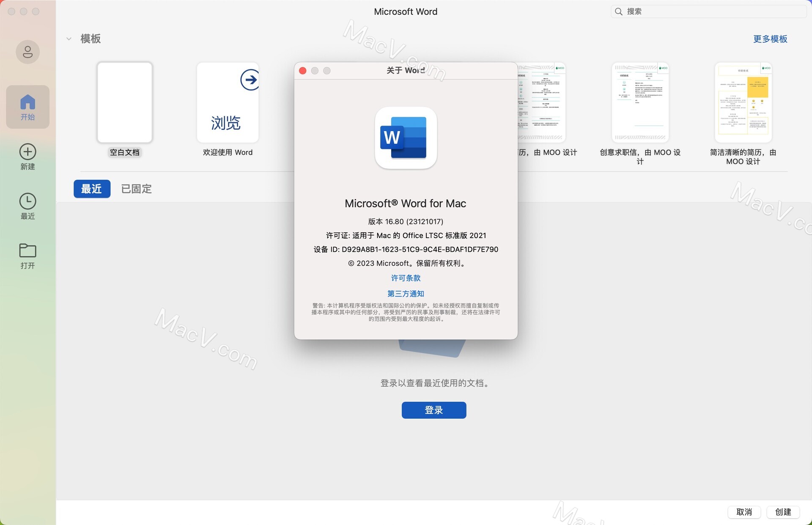Open the 更多模板 link
Image resolution: width=812 pixels, height=525 pixels.
(x=770, y=39)
